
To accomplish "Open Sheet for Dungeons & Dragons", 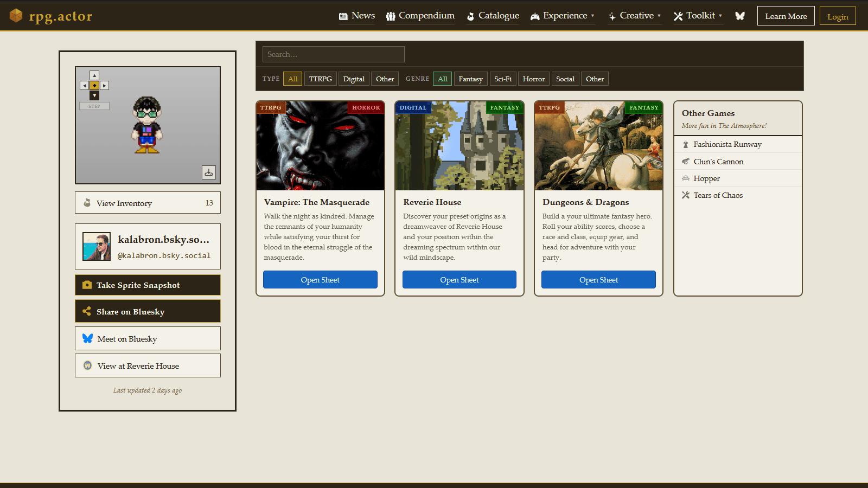I will click(598, 280).
